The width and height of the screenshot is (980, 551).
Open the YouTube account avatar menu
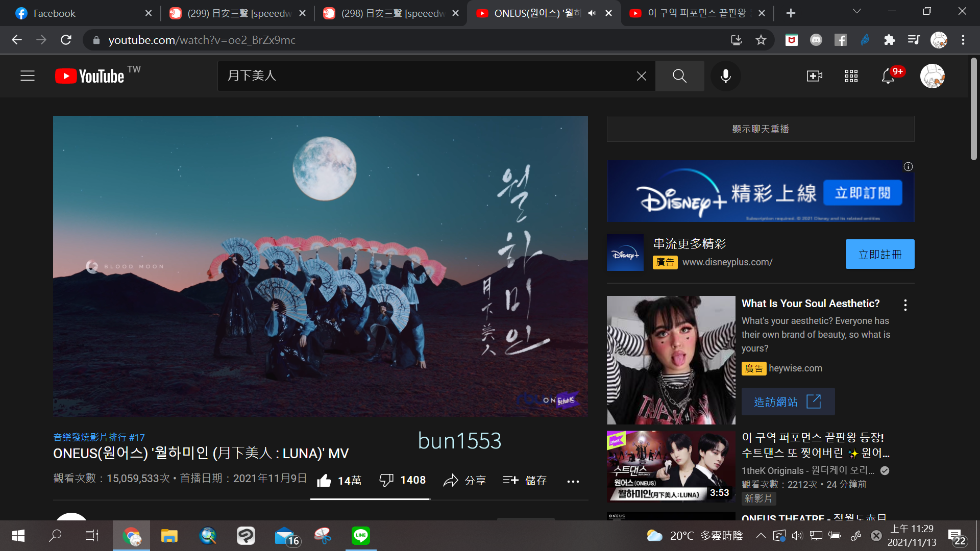pos(933,76)
